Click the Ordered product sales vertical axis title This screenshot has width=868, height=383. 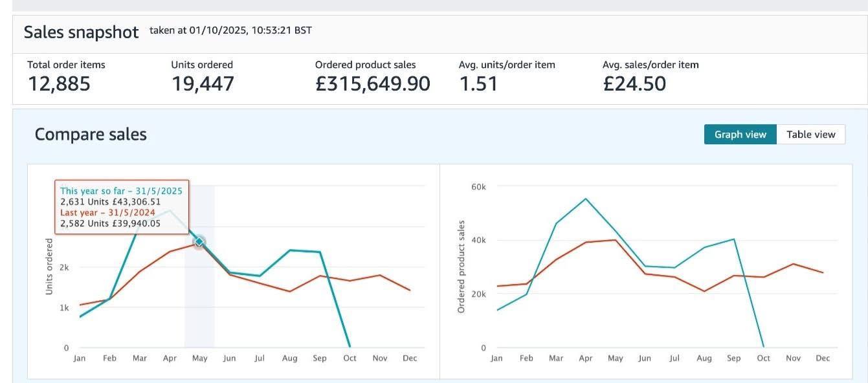462,267
